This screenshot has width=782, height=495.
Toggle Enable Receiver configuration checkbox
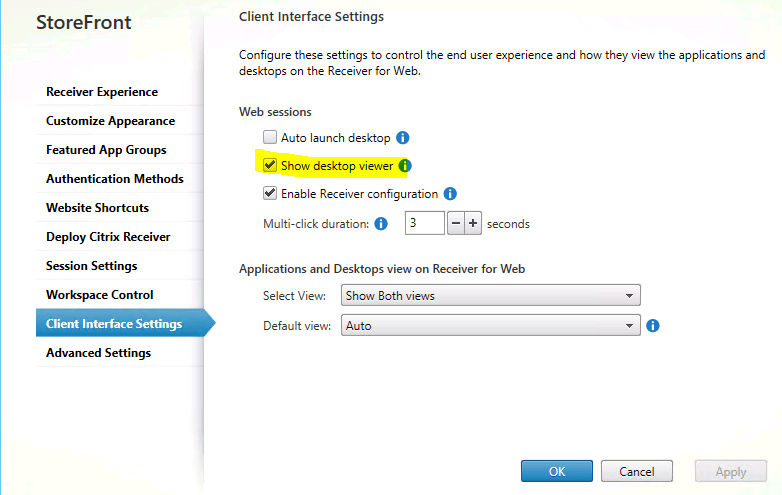[x=269, y=194]
